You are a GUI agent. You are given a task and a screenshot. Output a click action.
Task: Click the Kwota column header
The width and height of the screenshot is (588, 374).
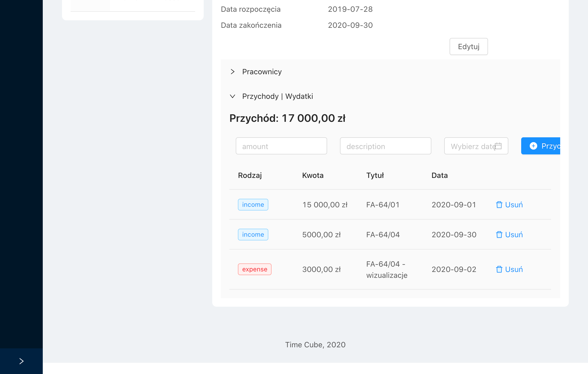click(313, 175)
